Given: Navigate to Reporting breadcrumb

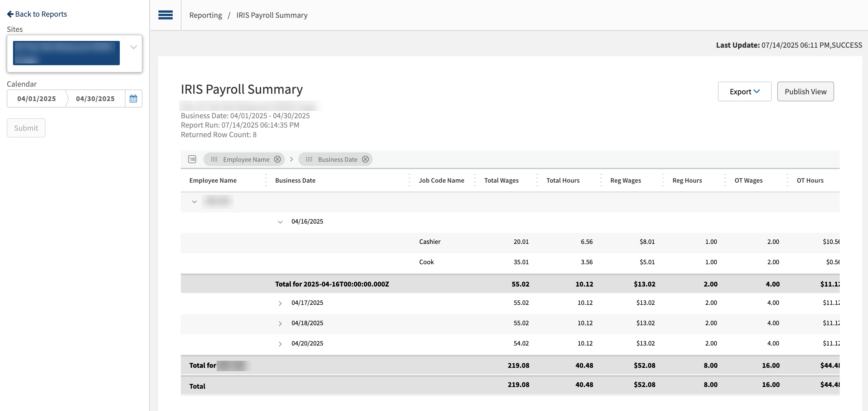Looking at the screenshot, I should (205, 15).
